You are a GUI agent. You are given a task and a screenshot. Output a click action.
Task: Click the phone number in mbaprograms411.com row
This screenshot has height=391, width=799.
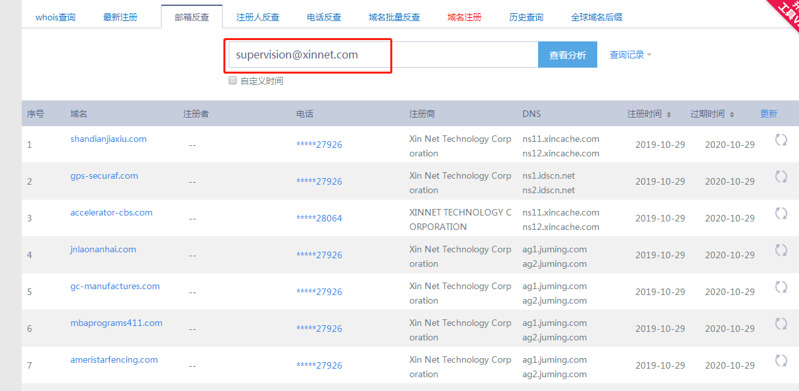tap(319, 329)
